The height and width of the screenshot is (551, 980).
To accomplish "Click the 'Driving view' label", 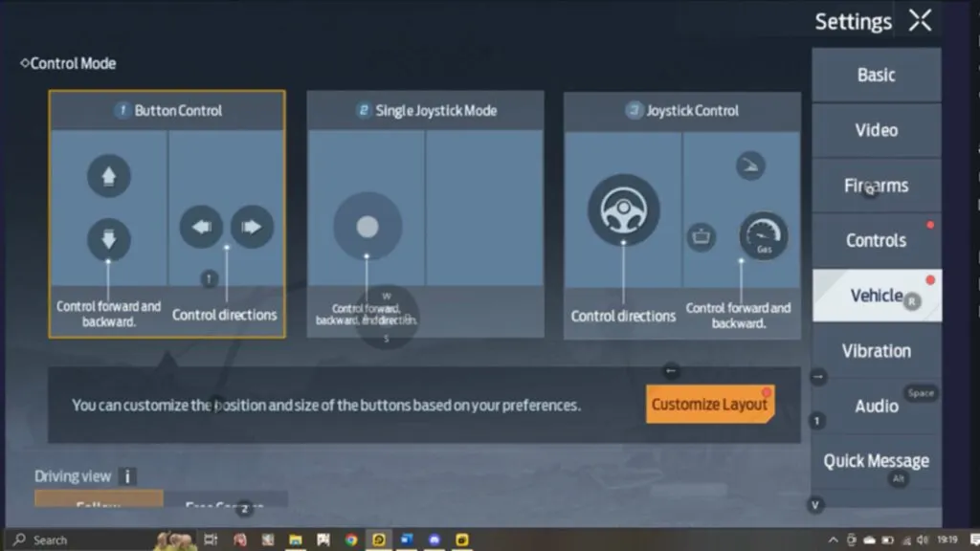I will (73, 476).
